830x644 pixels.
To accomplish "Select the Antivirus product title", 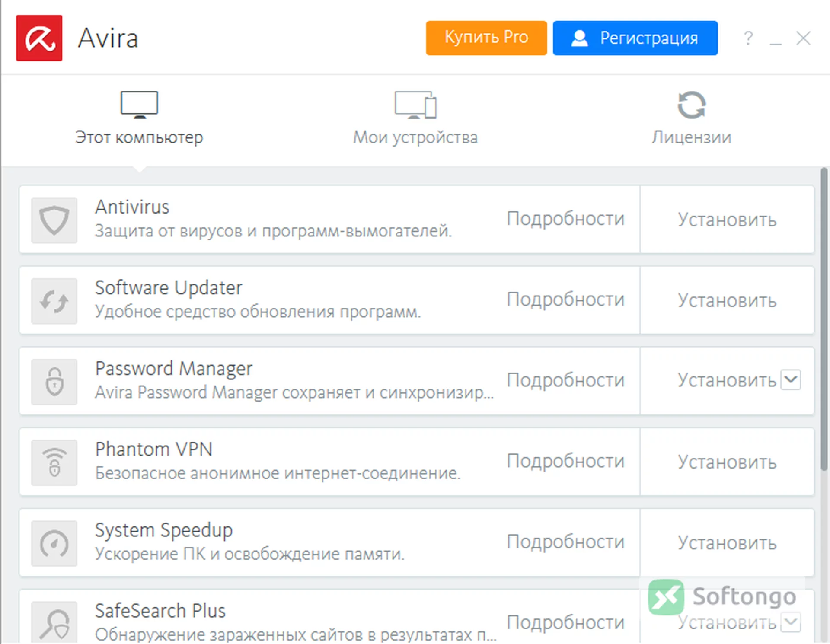I will (x=132, y=207).
